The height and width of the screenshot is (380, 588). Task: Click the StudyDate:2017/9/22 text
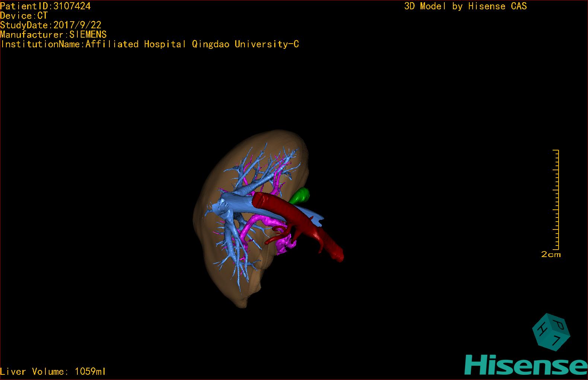(x=51, y=25)
